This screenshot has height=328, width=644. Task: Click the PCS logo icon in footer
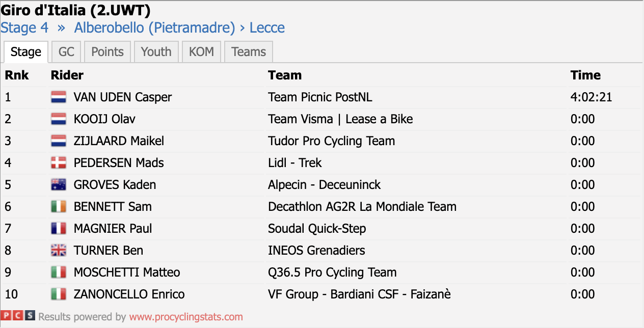pyautogui.click(x=18, y=316)
